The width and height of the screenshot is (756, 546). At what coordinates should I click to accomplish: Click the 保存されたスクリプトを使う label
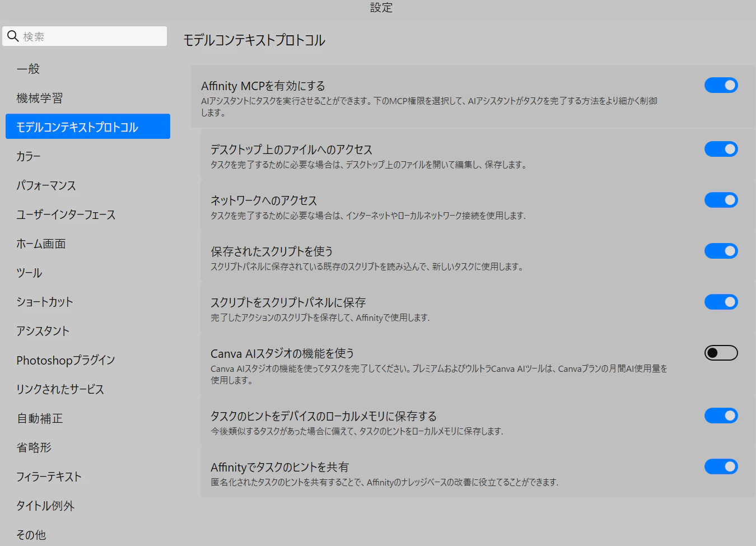pyautogui.click(x=272, y=251)
